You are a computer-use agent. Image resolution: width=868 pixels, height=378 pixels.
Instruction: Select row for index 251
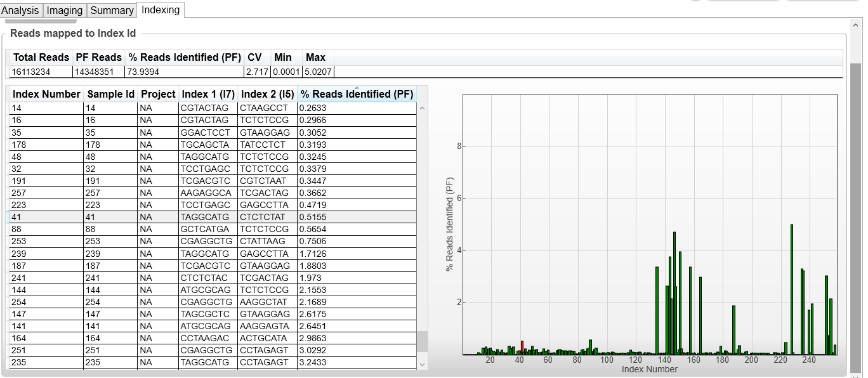tap(213, 350)
